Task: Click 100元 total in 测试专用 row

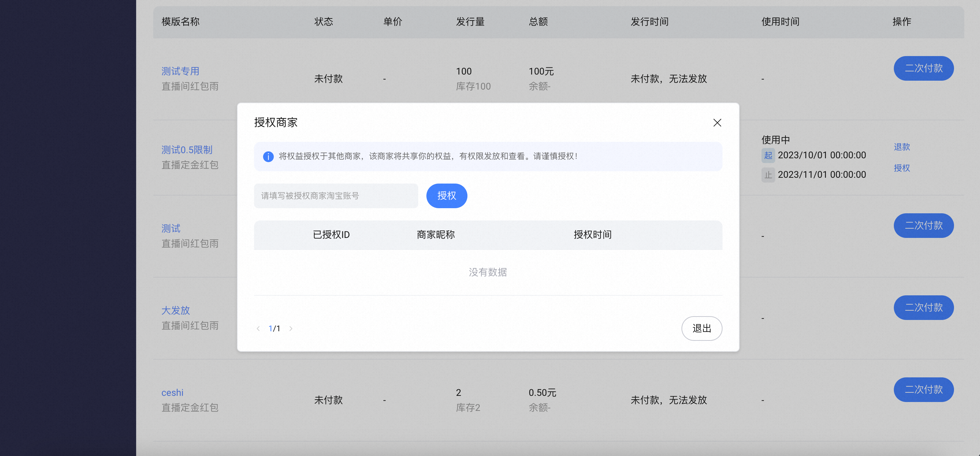Action: [x=541, y=71]
